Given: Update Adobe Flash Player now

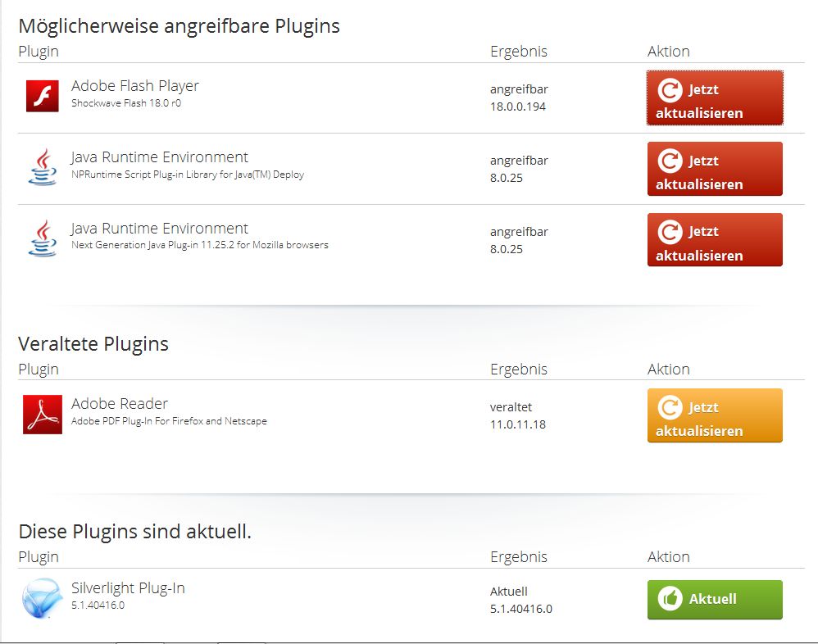Looking at the screenshot, I should pos(715,98).
